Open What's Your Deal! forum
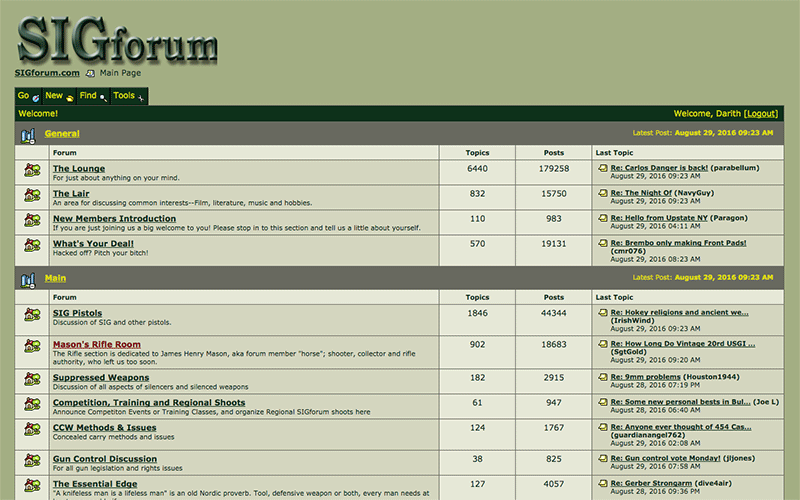The image size is (800, 500). [x=93, y=243]
